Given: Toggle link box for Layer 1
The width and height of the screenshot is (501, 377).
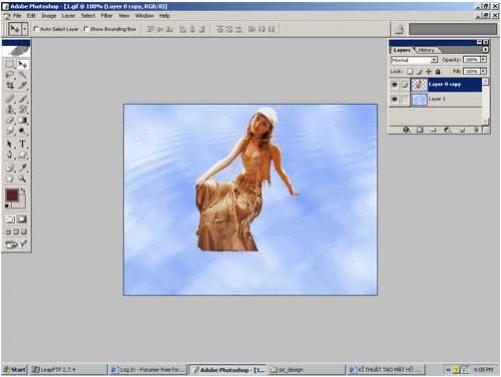Looking at the screenshot, I should [x=405, y=99].
